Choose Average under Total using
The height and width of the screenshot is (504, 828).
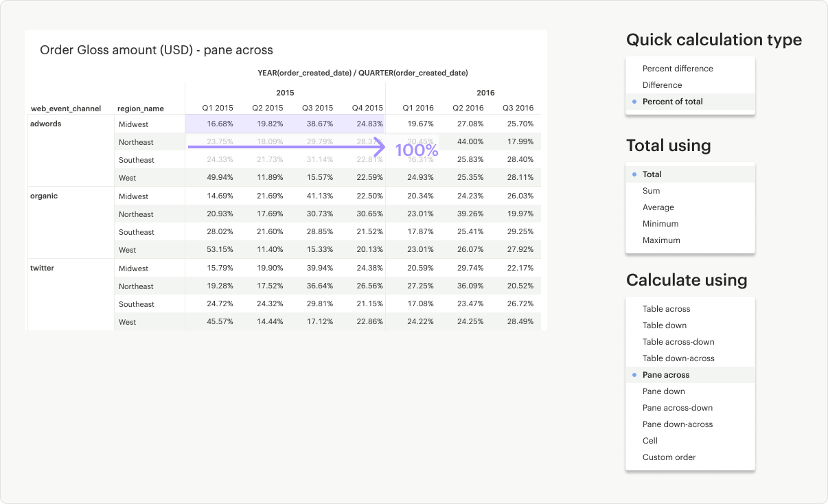pyautogui.click(x=658, y=207)
